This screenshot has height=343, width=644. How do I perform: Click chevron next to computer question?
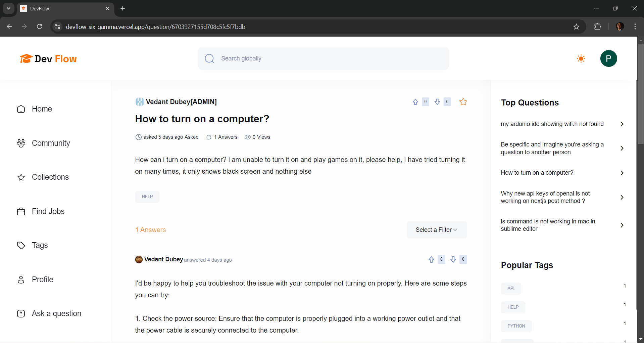click(622, 173)
